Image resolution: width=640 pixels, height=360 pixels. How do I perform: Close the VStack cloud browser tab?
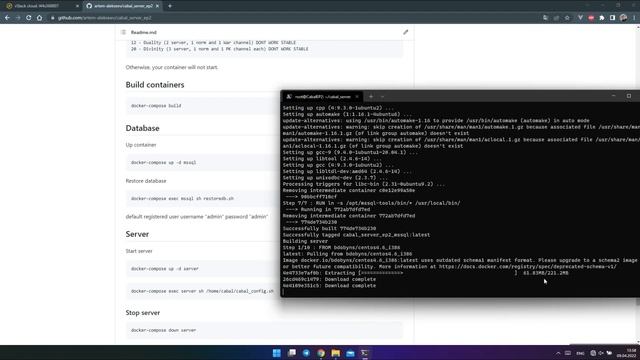(x=78, y=6)
